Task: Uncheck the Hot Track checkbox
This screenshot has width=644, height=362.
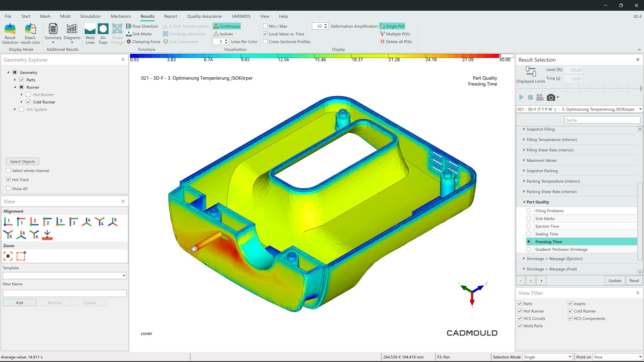Action: [9, 179]
